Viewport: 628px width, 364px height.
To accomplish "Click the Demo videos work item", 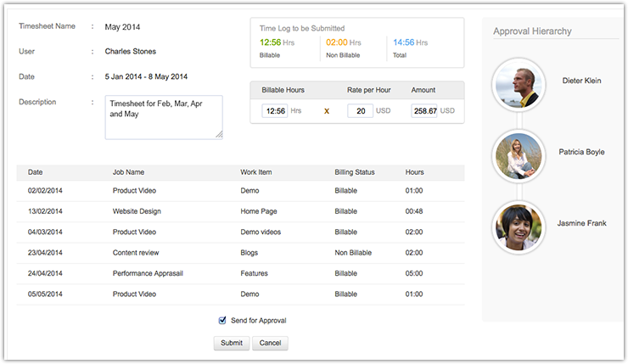I will (x=261, y=232).
